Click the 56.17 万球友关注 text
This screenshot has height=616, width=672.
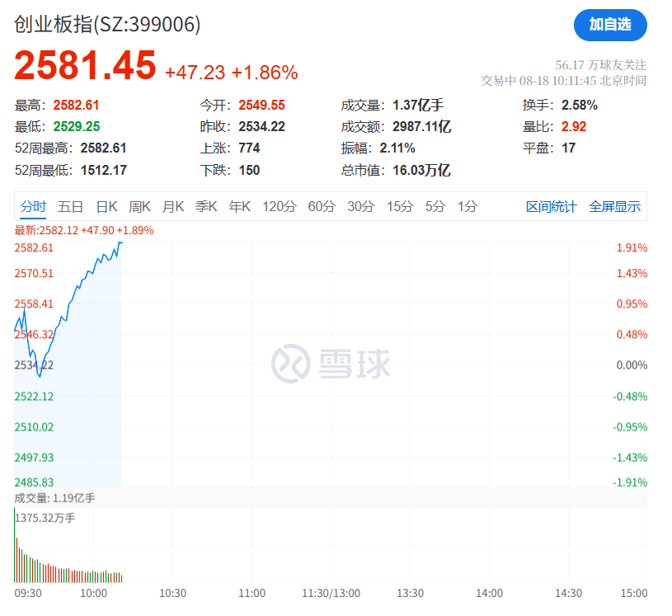click(x=601, y=65)
